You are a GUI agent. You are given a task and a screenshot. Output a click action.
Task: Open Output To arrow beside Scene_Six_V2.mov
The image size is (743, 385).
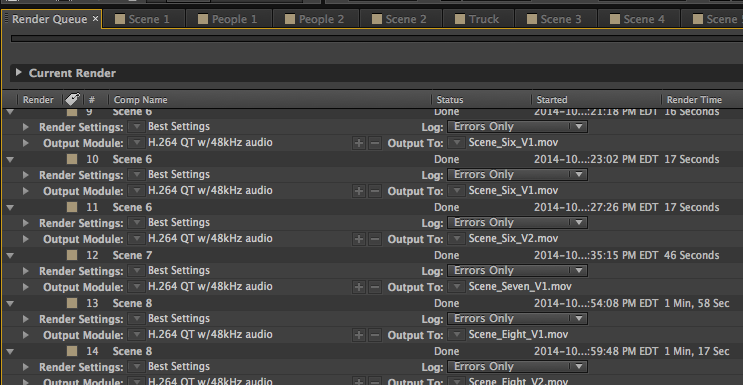coord(457,239)
